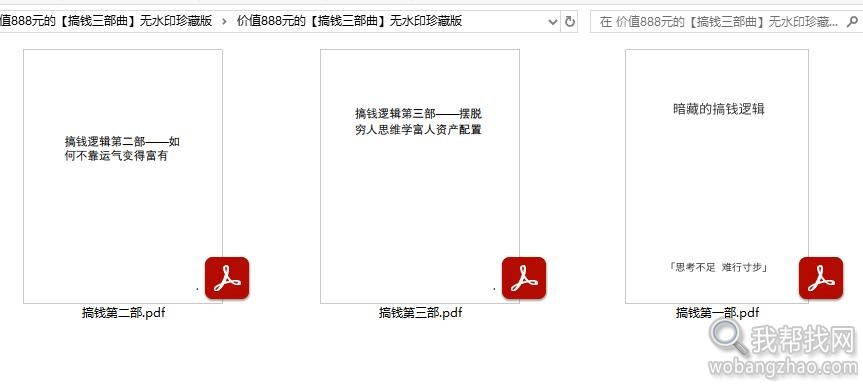Click the file name 搞钱第二部.pdf
Screen dimensions: 863x386
click(123, 313)
